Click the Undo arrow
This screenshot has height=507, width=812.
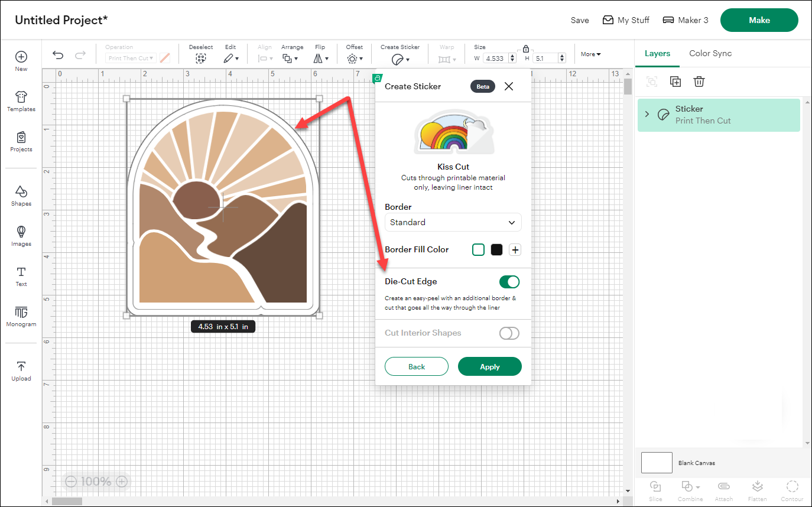[x=57, y=54]
